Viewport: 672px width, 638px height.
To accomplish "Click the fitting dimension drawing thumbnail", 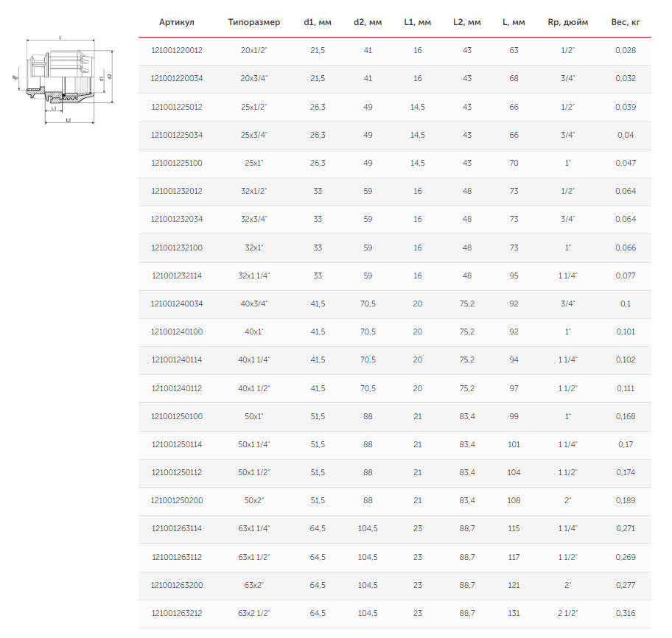I will pyautogui.click(x=63, y=80).
